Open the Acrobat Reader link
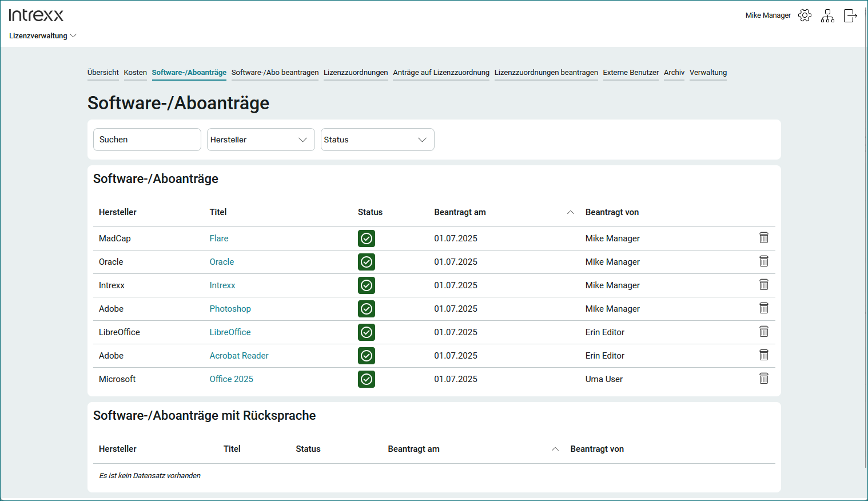 [239, 356]
